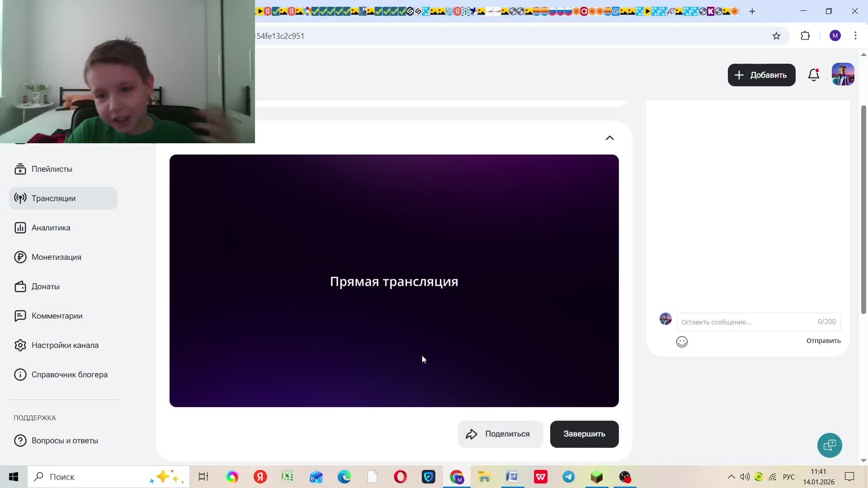Open the notifications bell

813,75
